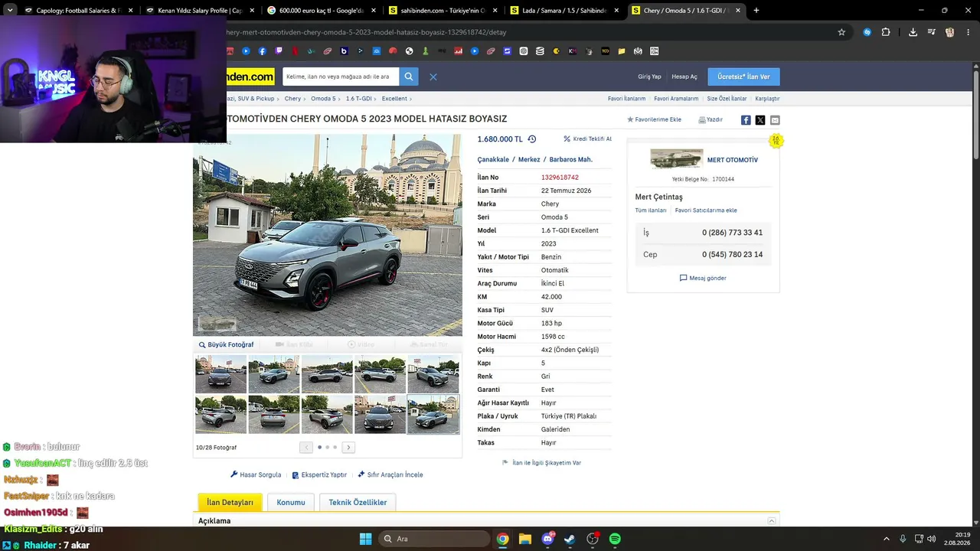This screenshot has height=551, width=980.
Task: Open a new Chrome tab
Action: point(756,11)
